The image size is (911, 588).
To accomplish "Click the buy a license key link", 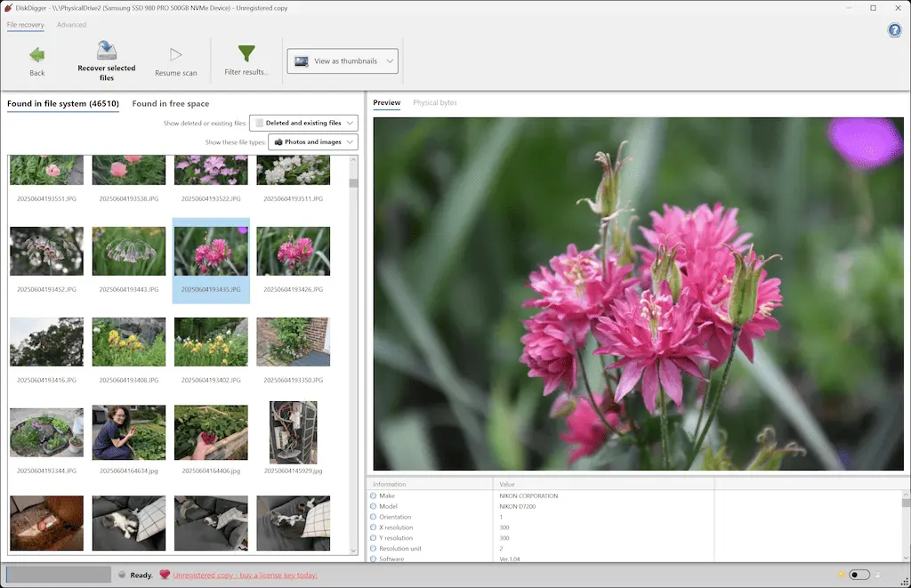I will 246,576.
